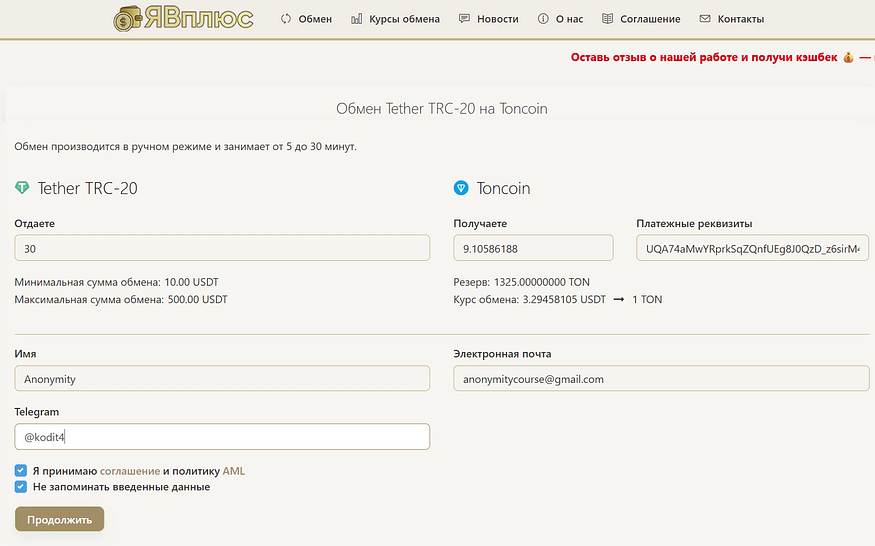Click the Имя input field

(x=222, y=379)
